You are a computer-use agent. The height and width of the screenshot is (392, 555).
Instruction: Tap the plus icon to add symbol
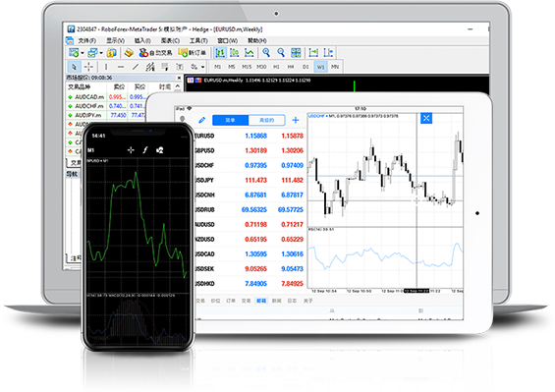(x=296, y=120)
